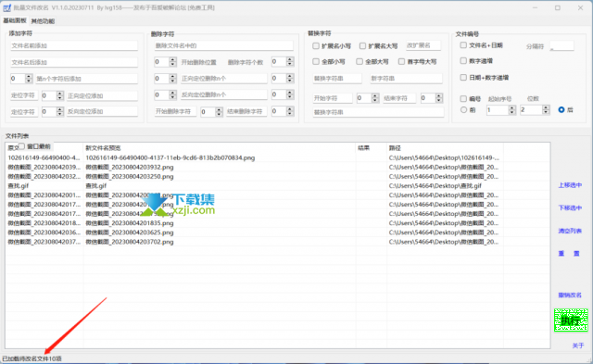Image resolution: width=593 pixels, height=364 pixels.
Task: Open the 关于 link
Action: [578, 345]
